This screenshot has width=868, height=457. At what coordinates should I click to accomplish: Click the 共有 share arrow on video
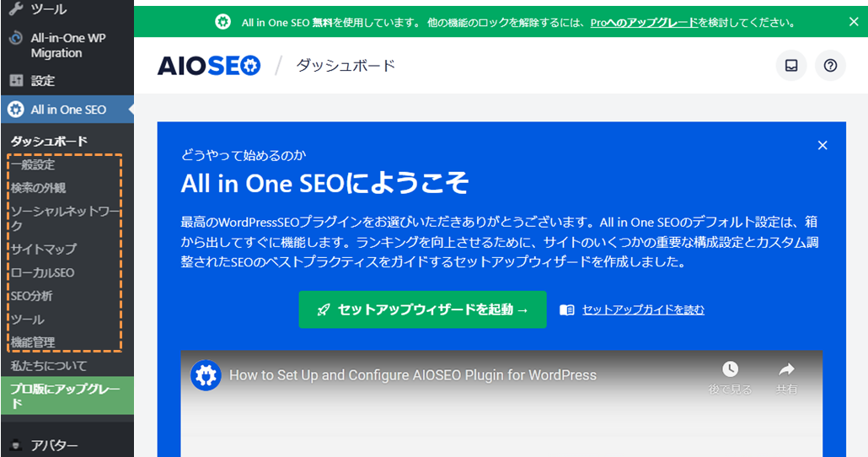pyautogui.click(x=786, y=369)
